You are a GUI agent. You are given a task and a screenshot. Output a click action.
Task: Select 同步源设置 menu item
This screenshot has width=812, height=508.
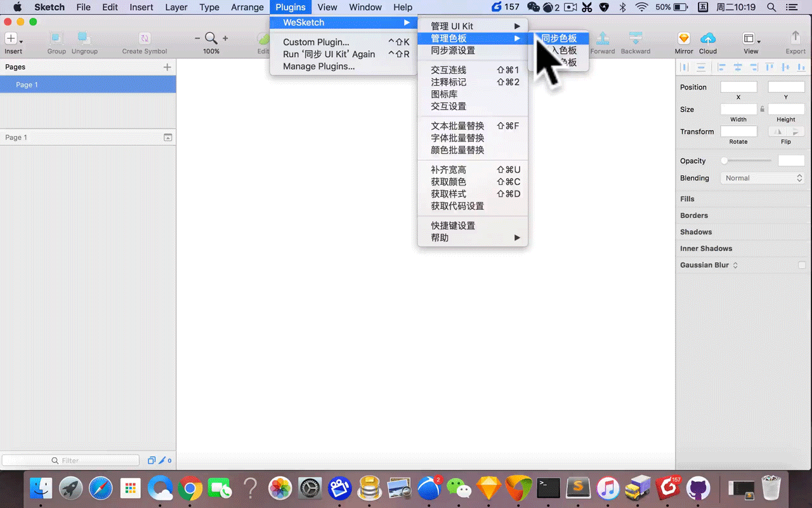[473, 50]
